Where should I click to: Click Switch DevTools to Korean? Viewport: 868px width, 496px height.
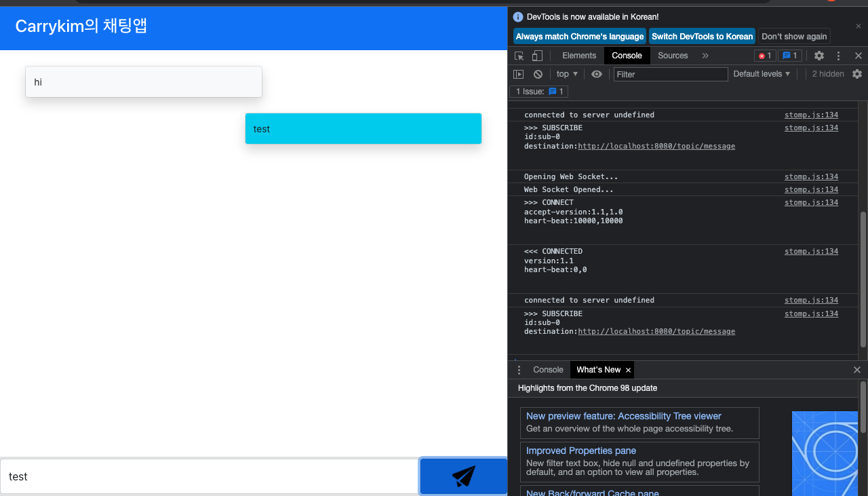(702, 36)
